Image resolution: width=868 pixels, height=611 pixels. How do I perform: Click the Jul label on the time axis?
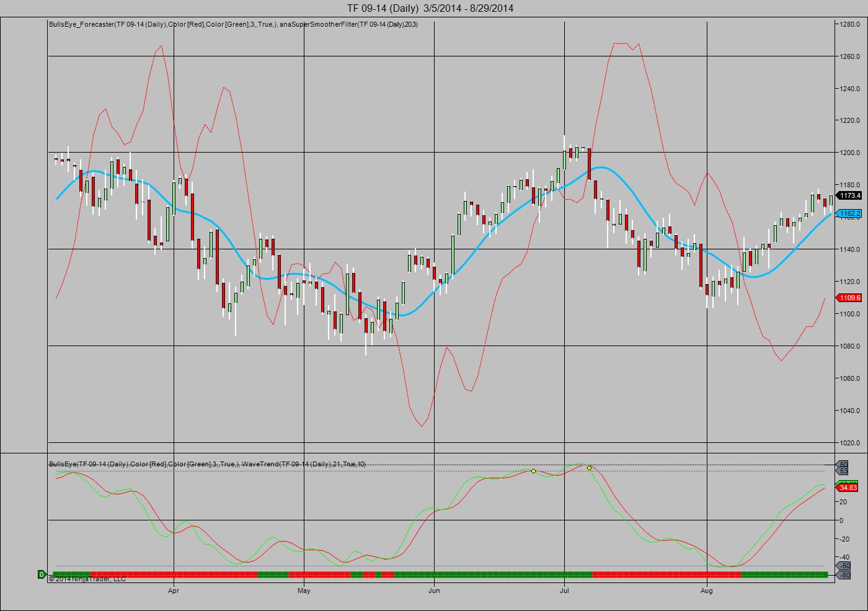tap(564, 591)
